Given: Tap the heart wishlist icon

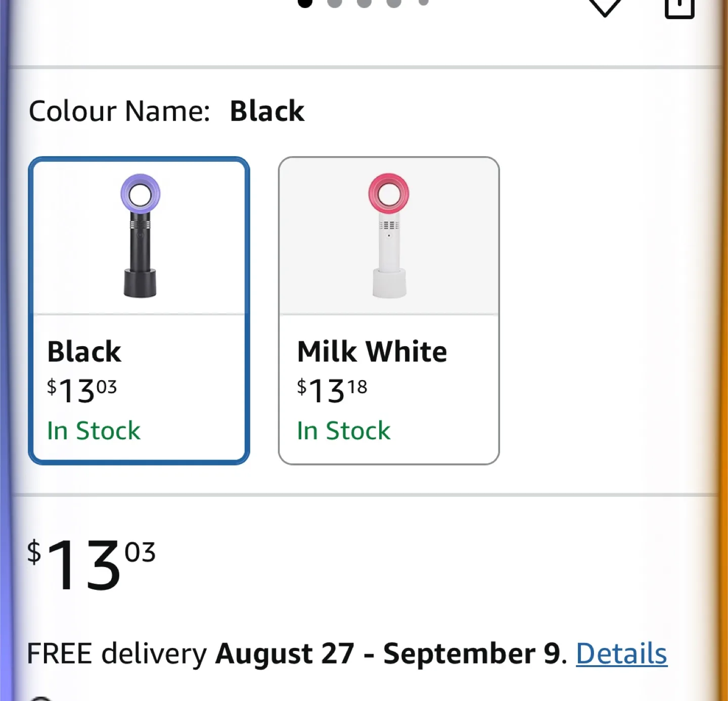Looking at the screenshot, I should [605, 7].
